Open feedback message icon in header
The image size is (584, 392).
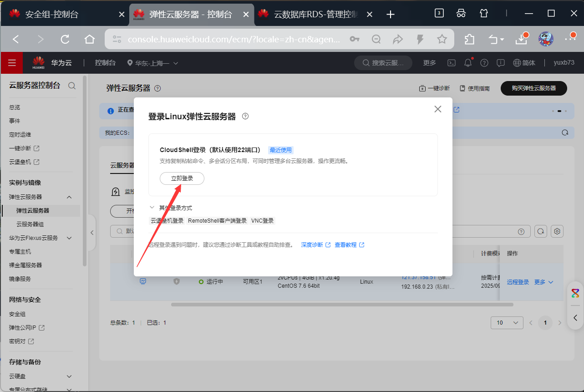click(501, 63)
